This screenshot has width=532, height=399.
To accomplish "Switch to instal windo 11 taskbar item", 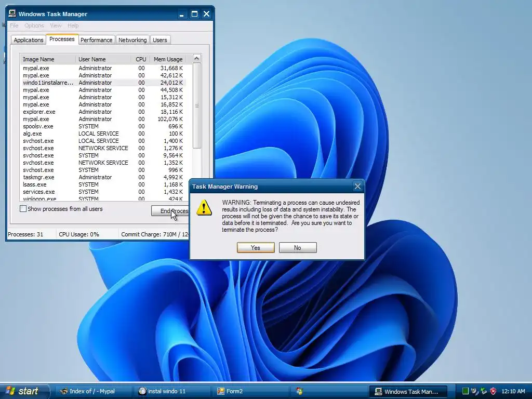I will click(x=172, y=392).
